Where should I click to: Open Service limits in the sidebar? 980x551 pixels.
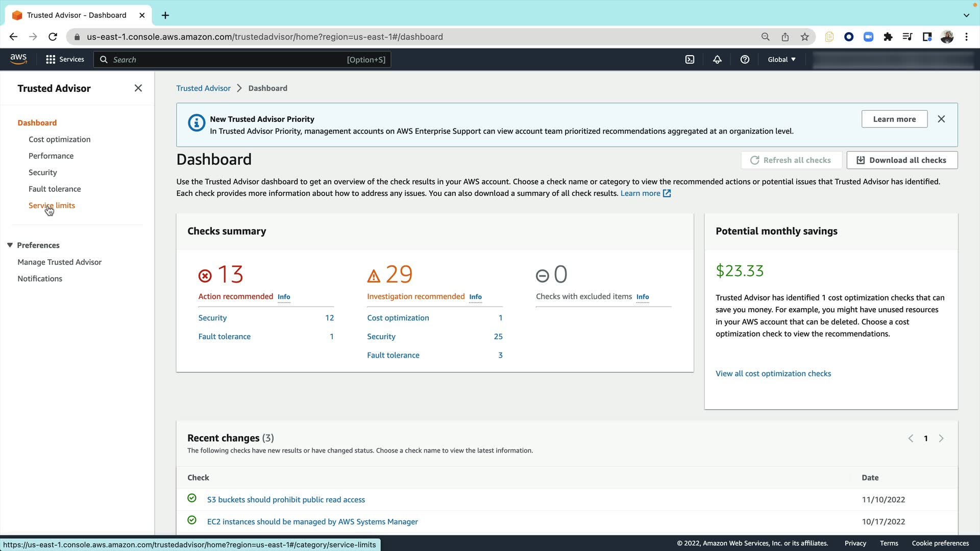[52, 206]
